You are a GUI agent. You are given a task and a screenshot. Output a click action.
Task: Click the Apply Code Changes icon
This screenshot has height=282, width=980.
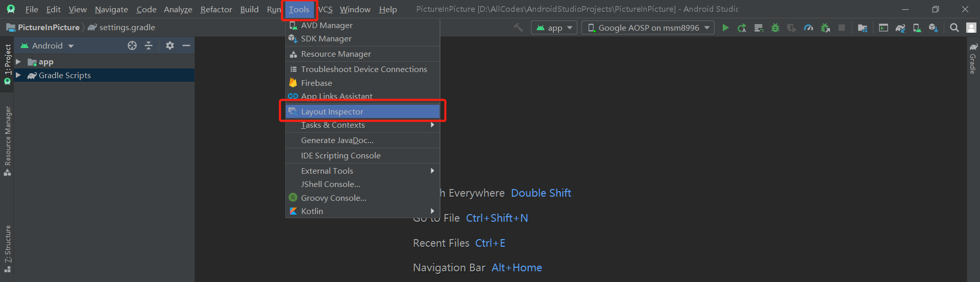click(x=758, y=28)
